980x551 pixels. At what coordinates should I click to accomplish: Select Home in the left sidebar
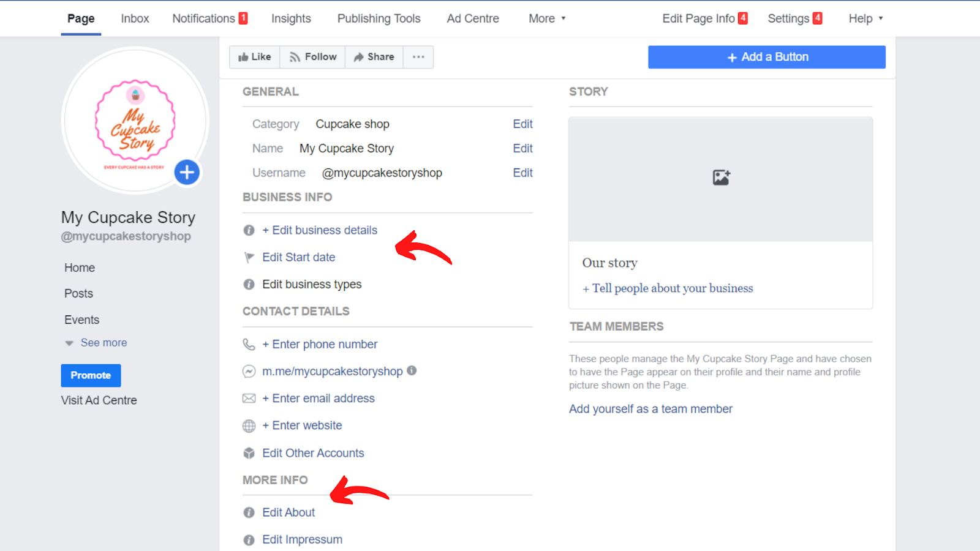click(x=80, y=268)
